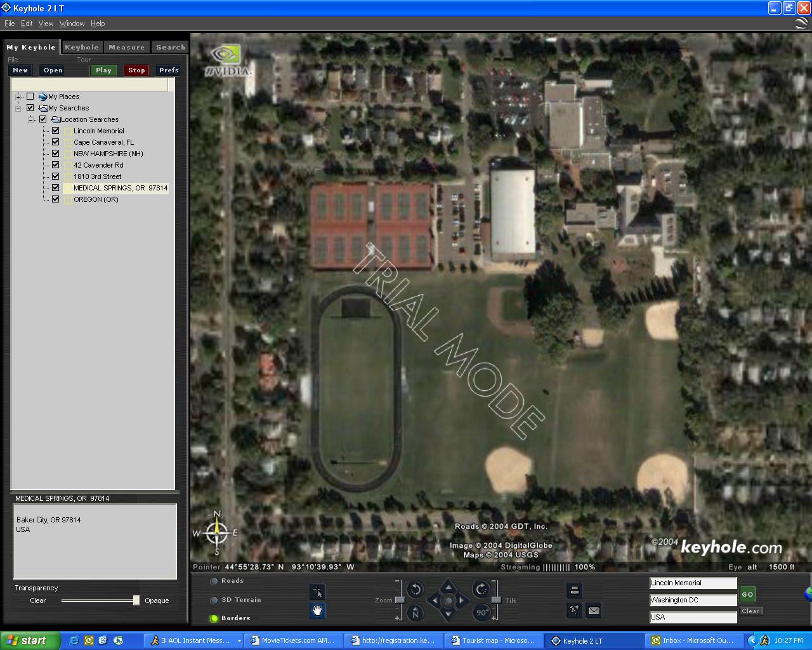Click the globe icon at right edge
The image size is (812, 650).
tap(808, 594)
